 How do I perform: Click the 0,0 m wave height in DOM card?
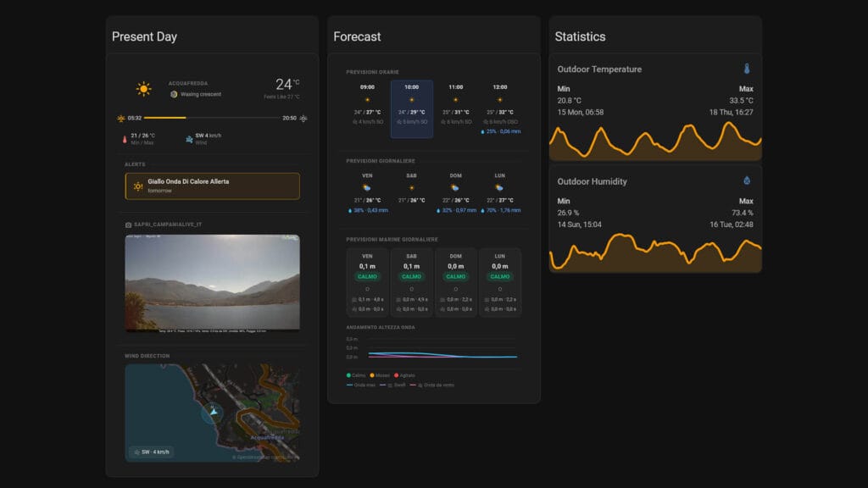[455, 267]
